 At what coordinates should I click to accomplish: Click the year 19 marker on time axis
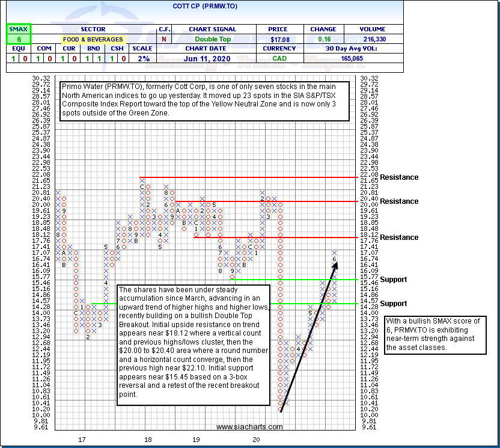click(197, 440)
